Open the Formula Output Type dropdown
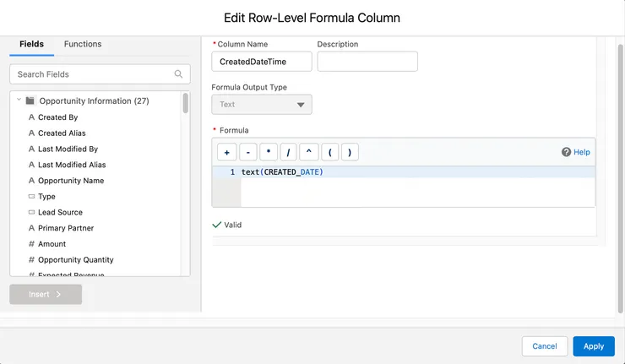Viewport: 625px width, 364px height. 262,105
